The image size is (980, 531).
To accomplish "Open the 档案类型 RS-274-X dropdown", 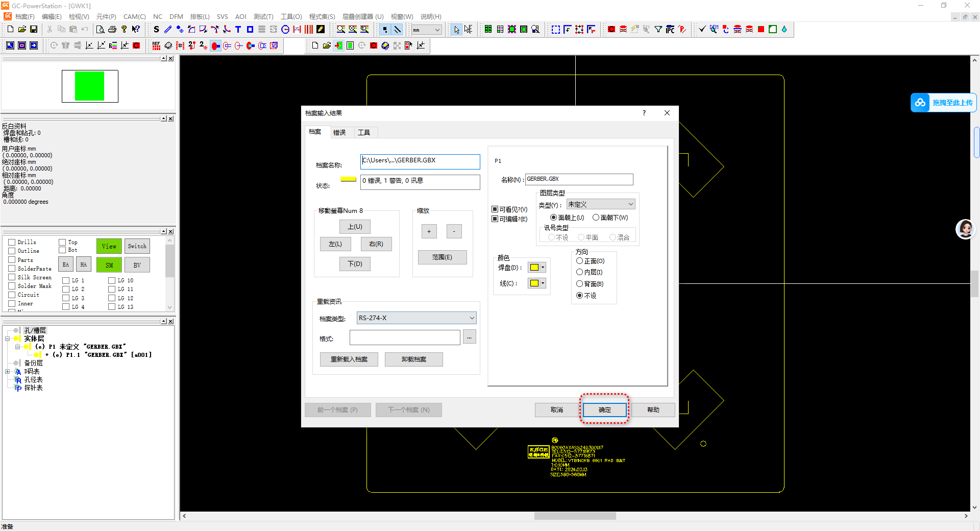I will click(416, 318).
